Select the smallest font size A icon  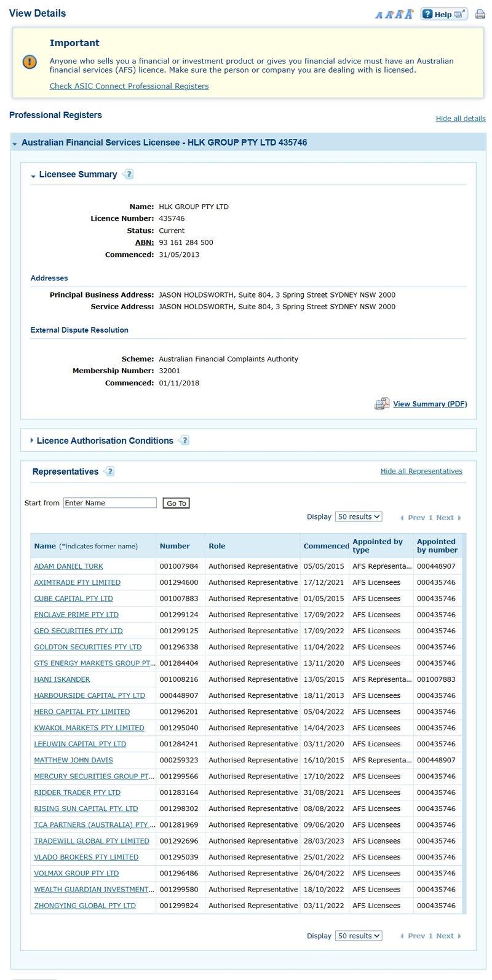click(378, 15)
